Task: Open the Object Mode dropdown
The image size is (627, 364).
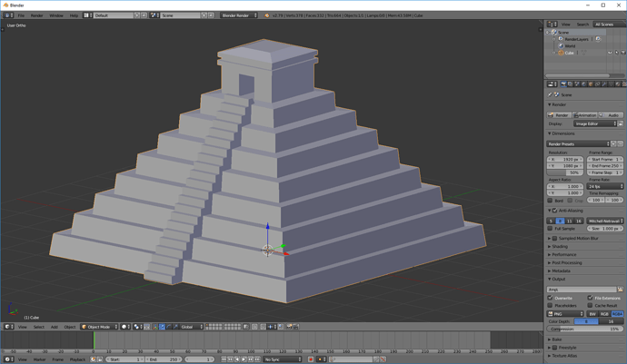Action: pyautogui.click(x=99, y=327)
